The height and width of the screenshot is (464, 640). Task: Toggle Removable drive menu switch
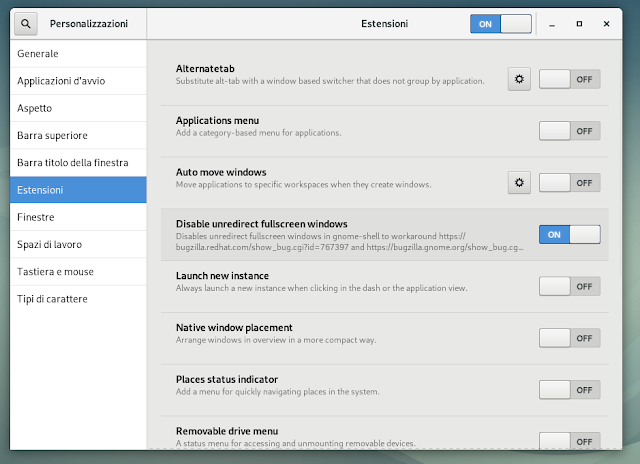[569, 440]
